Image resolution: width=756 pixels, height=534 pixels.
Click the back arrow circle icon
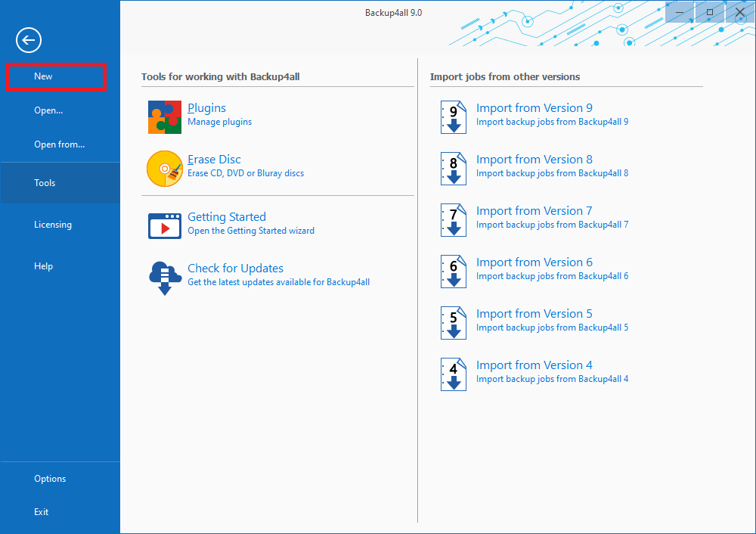point(29,40)
